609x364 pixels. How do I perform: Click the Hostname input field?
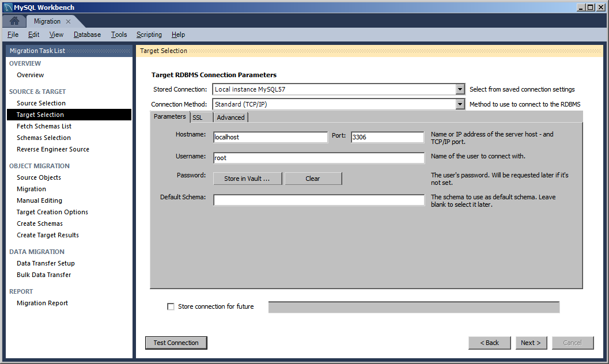[x=270, y=137]
